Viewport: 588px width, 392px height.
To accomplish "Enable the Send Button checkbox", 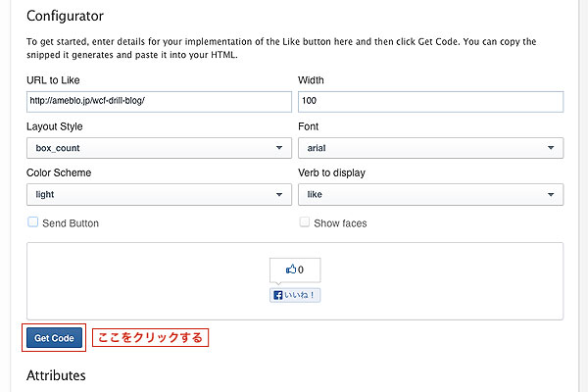I will (x=33, y=222).
